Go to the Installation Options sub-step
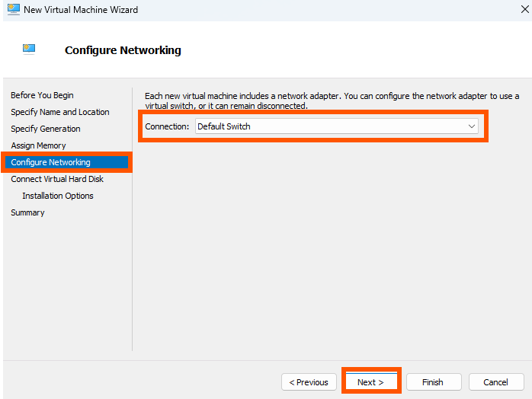The width and height of the screenshot is (532, 399). click(58, 196)
